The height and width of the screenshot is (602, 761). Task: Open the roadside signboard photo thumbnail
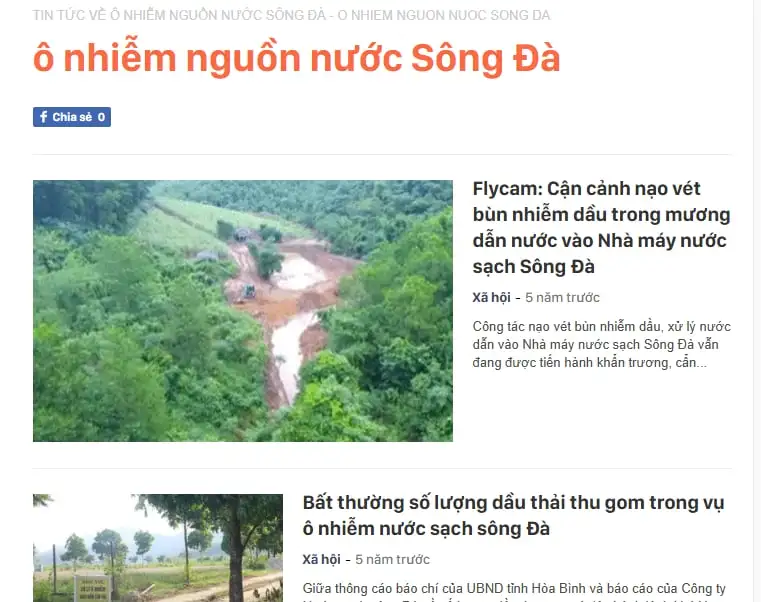[158, 548]
